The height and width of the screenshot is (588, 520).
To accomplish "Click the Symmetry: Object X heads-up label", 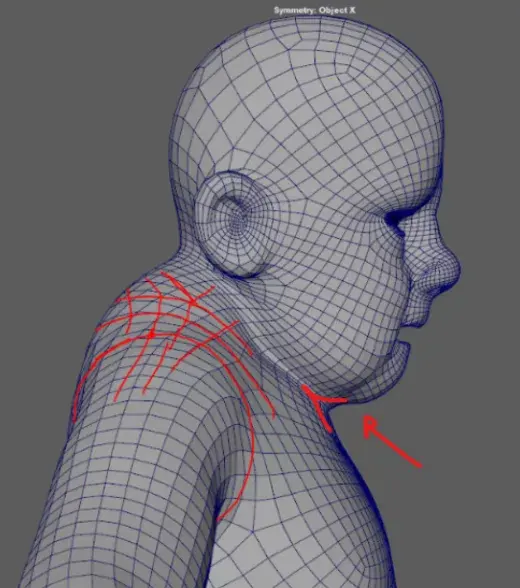I will pyautogui.click(x=314, y=10).
